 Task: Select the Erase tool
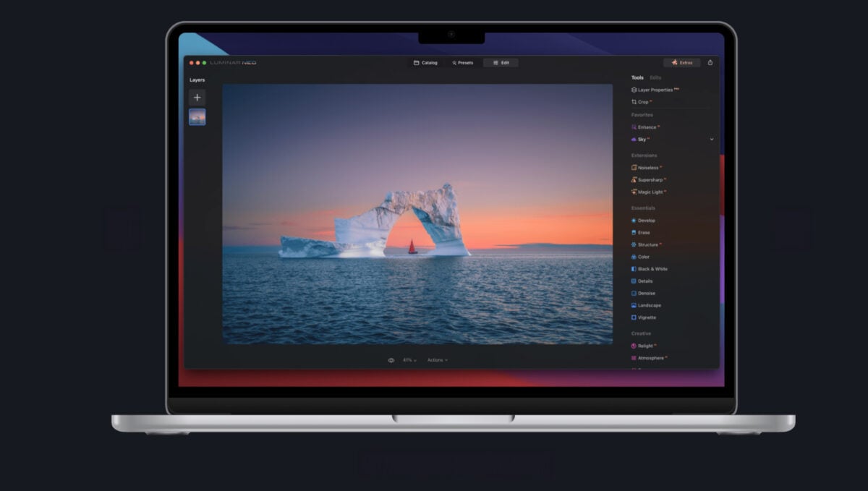click(641, 233)
